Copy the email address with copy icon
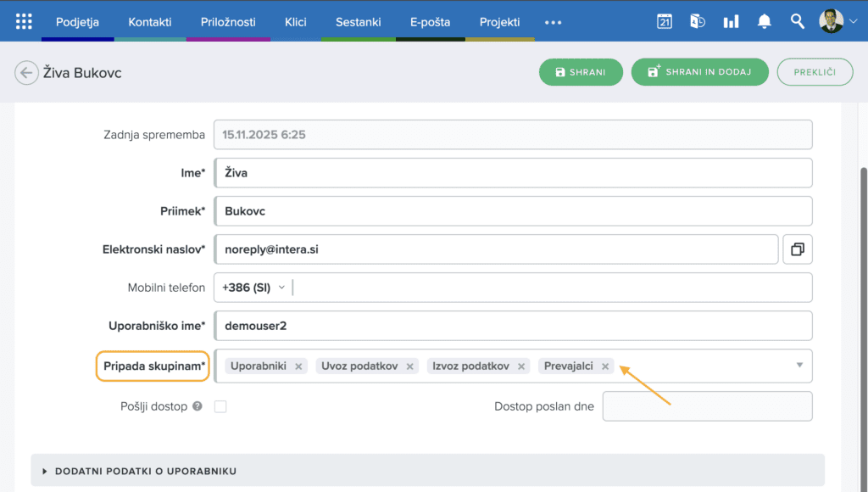 pos(798,249)
